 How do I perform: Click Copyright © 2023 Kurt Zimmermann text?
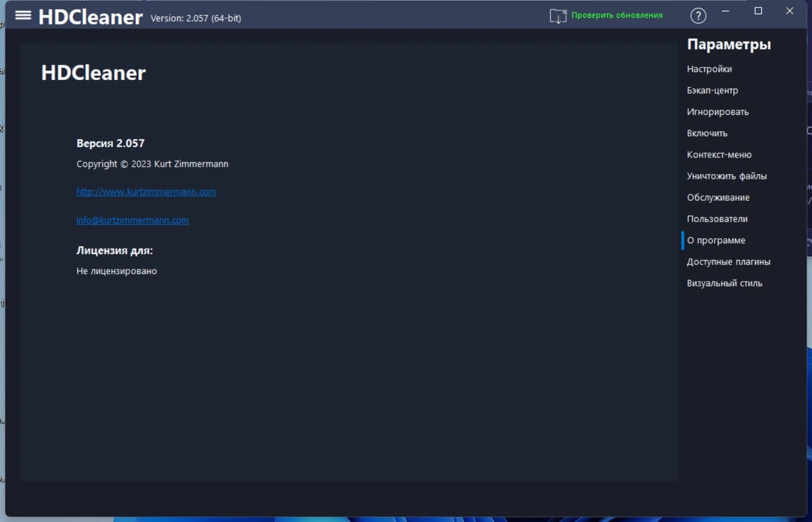[x=152, y=164]
